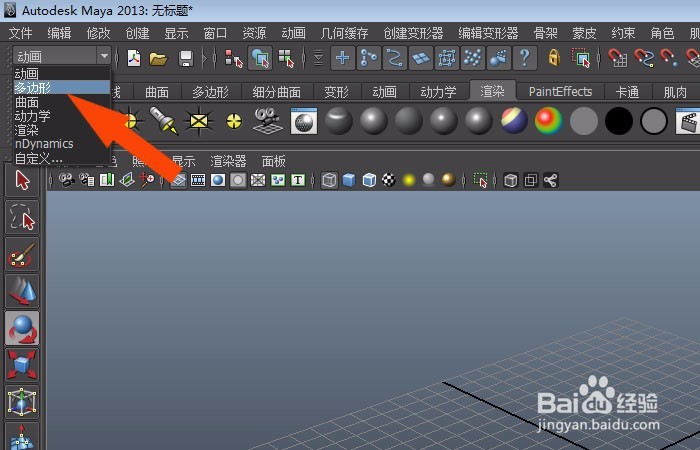
Task: Toggle the dynamics selection mask icon
Action: 472,58
